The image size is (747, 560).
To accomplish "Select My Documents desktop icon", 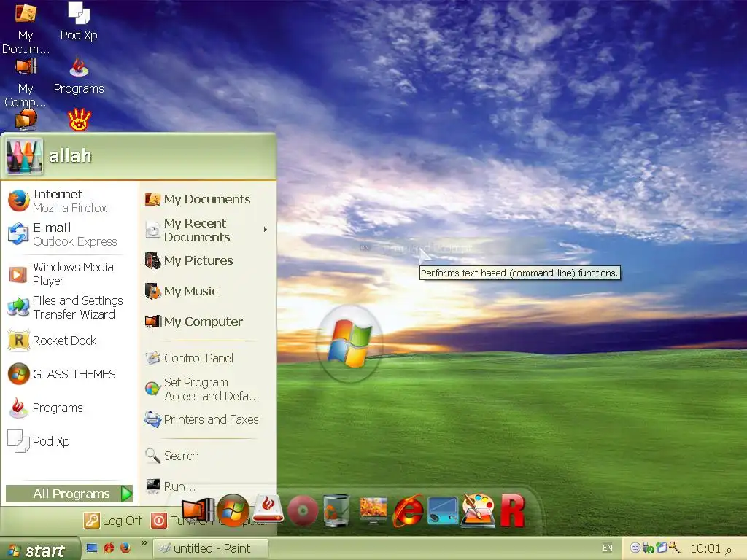I will tap(26, 28).
